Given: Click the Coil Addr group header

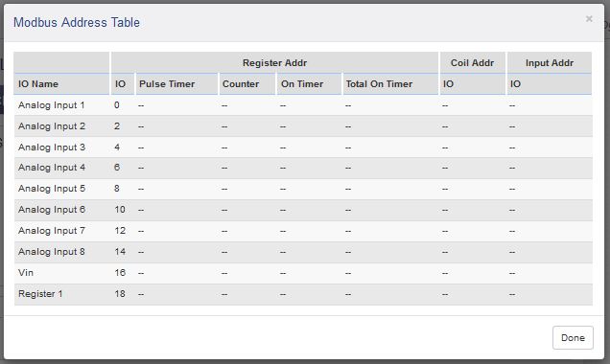Looking at the screenshot, I should 472,62.
